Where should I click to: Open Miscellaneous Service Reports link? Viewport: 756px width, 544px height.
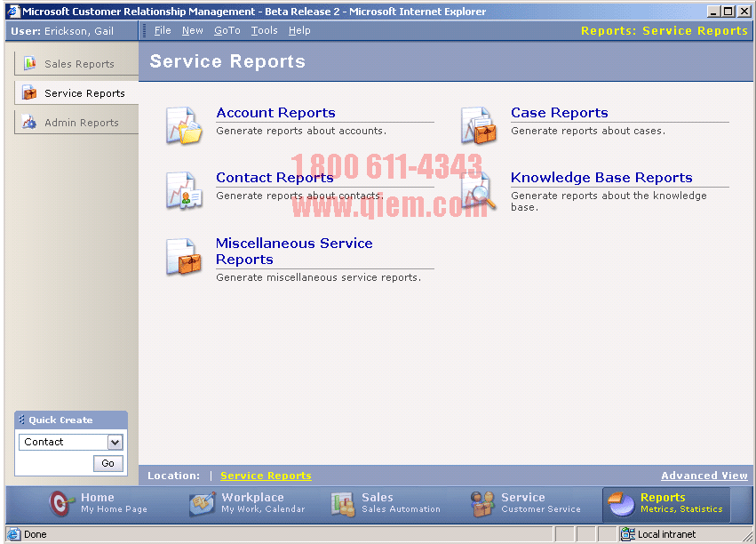coord(294,252)
